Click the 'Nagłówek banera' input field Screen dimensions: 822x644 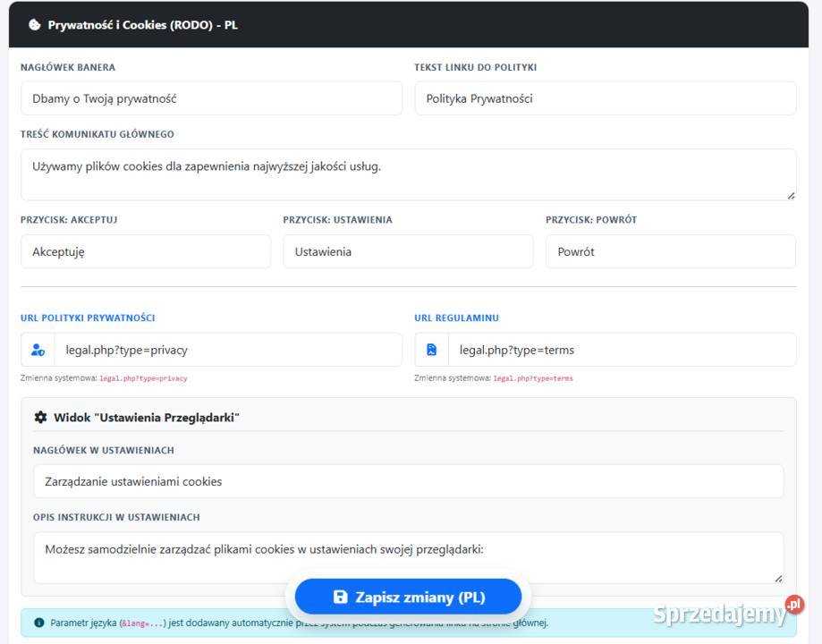[210, 98]
